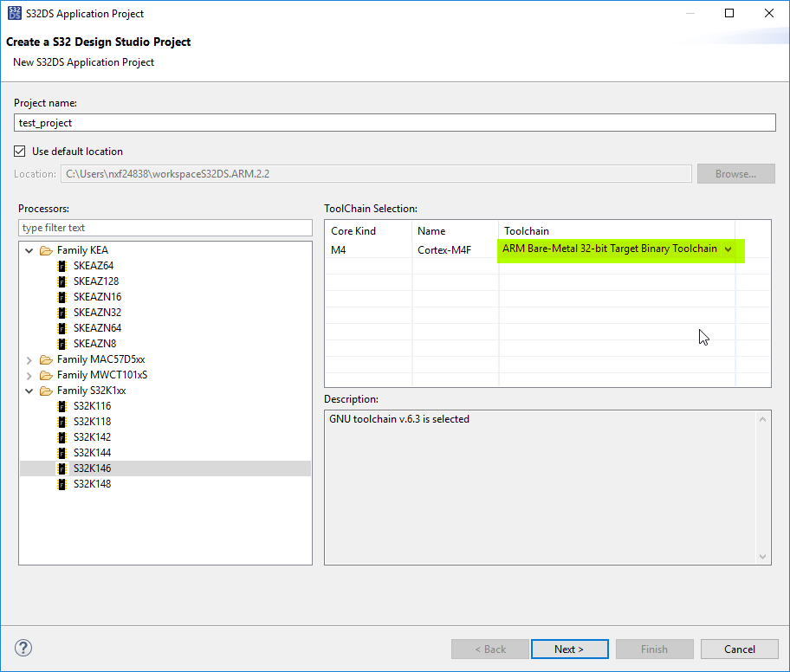Collapse the Family S32K1xx tree node
The height and width of the screenshot is (672, 790).
tap(29, 391)
